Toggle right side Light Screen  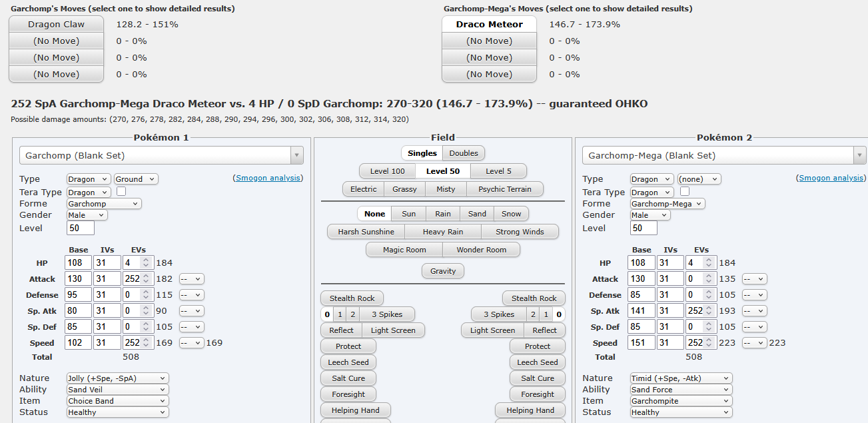click(x=492, y=330)
